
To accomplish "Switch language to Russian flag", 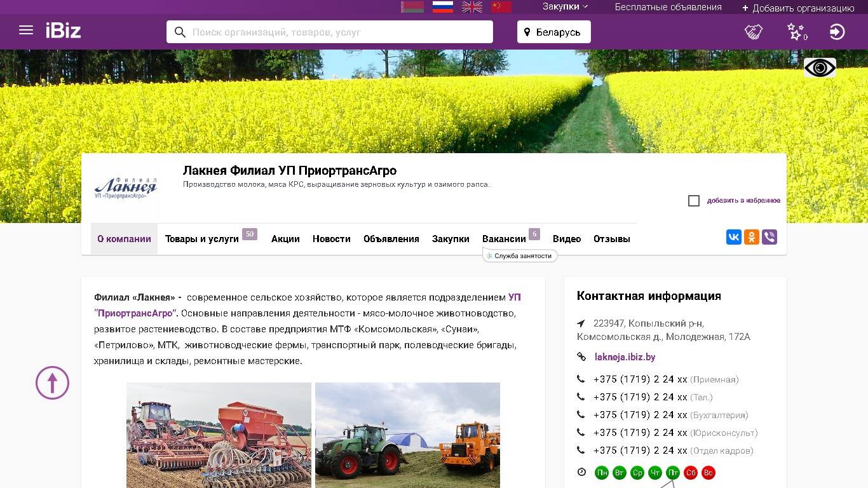I will click(442, 7).
